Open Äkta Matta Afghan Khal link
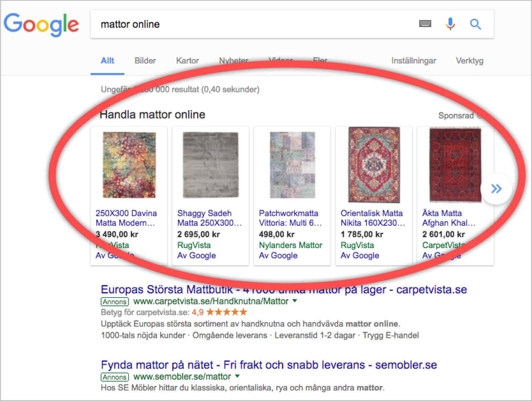Screen dimensions: 532x401 (x=449, y=218)
